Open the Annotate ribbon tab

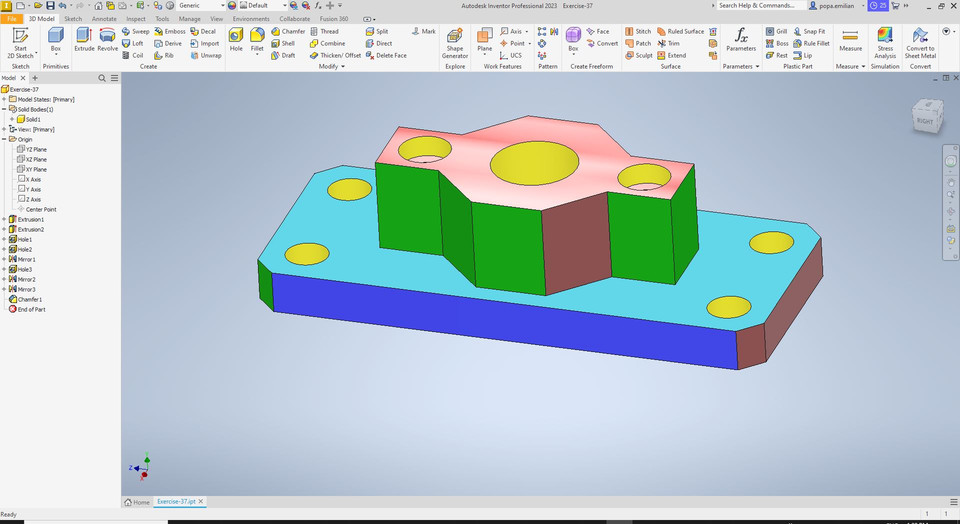tap(104, 18)
